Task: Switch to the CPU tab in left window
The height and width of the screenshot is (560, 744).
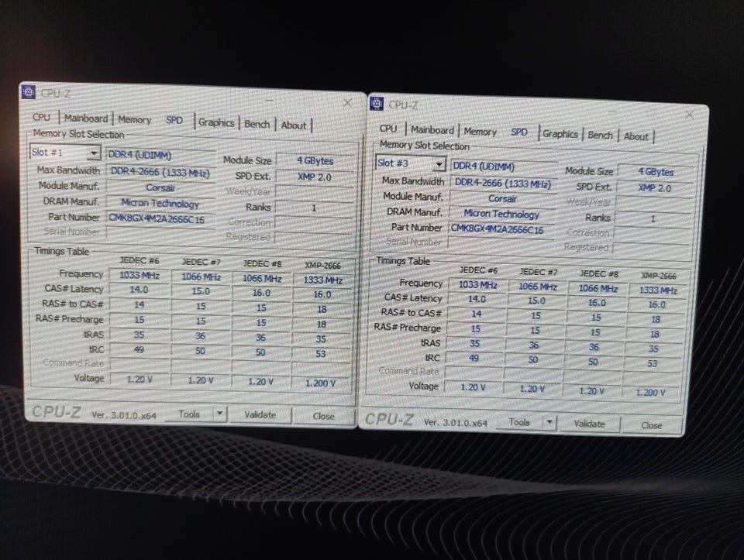Action: (x=41, y=117)
